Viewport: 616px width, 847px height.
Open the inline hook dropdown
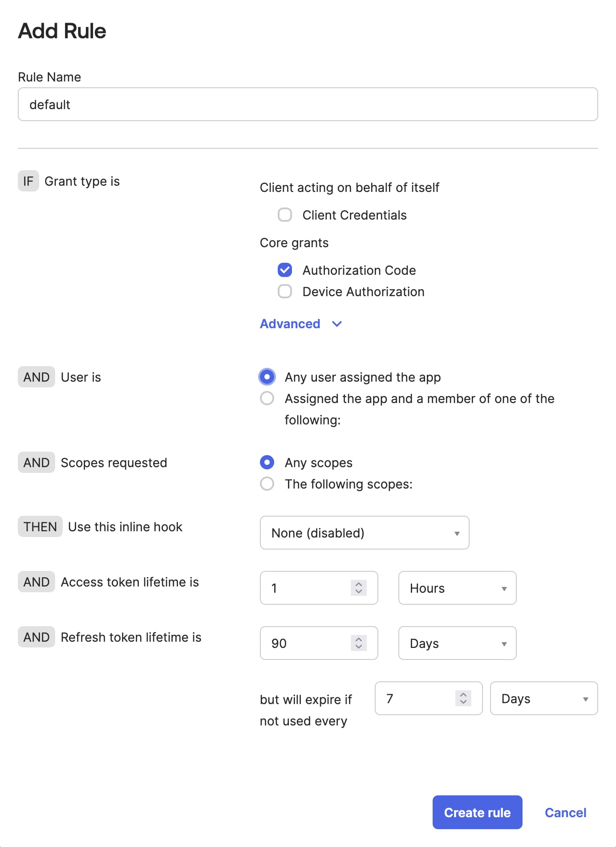coord(364,533)
